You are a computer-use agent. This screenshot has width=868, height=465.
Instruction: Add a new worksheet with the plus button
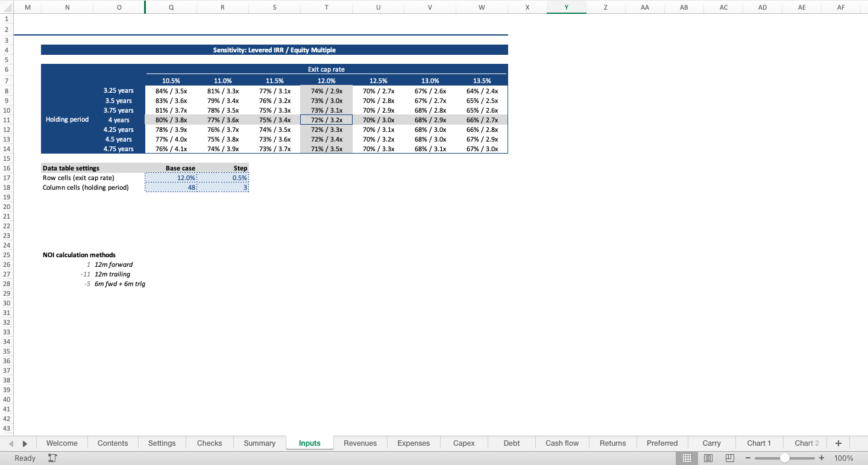click(x=838, y=443)
